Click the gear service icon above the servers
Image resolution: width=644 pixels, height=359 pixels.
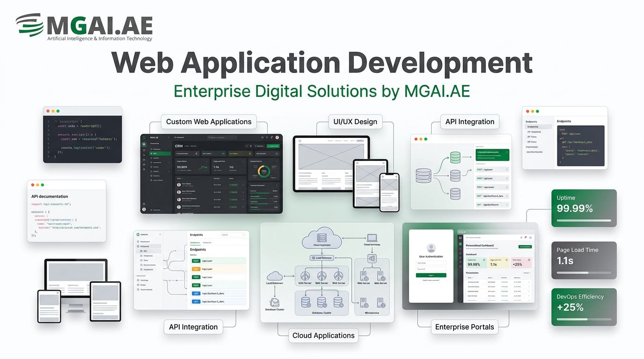click(373, 258)
